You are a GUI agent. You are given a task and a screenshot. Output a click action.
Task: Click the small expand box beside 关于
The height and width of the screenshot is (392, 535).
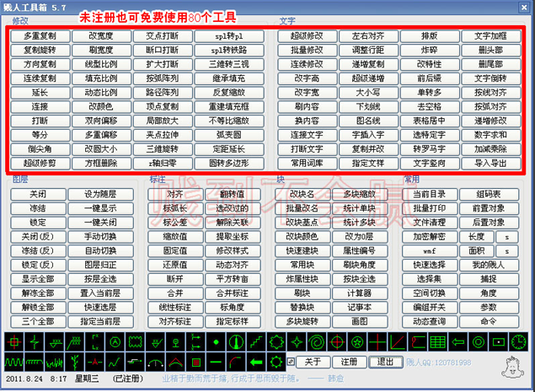tap(291, 362)
